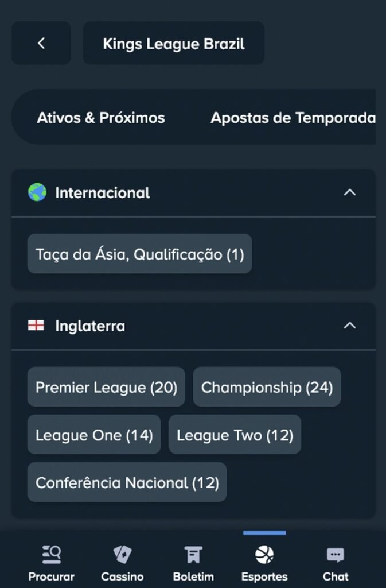Open the Boletim ticket icon
The width and height of the screenshot is (386, 588).
click(x=193, y=554)
